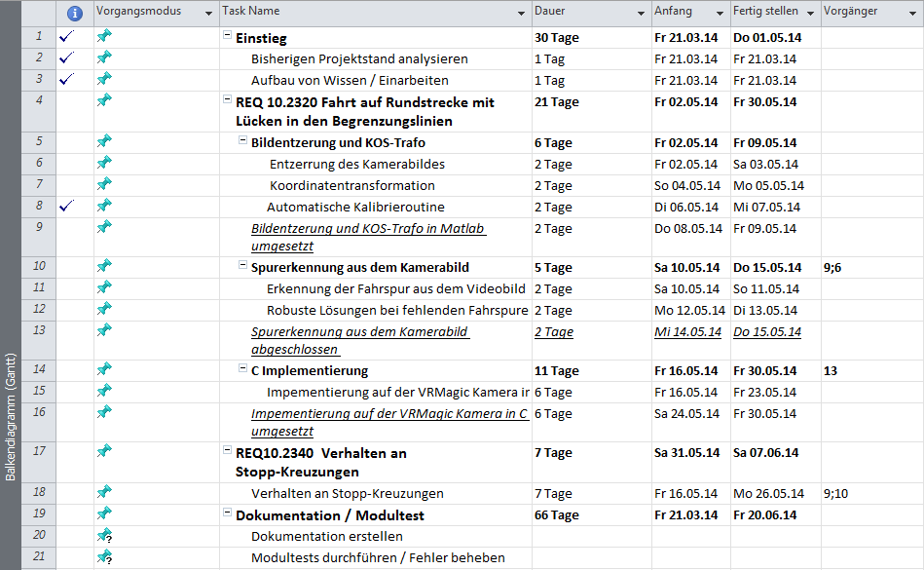This screenshot has width=924, height=570.
Task: Open milestone Bildentzerrung und KOS-Trafo in Matlab umgesetzt
Action: pos(367,237)
